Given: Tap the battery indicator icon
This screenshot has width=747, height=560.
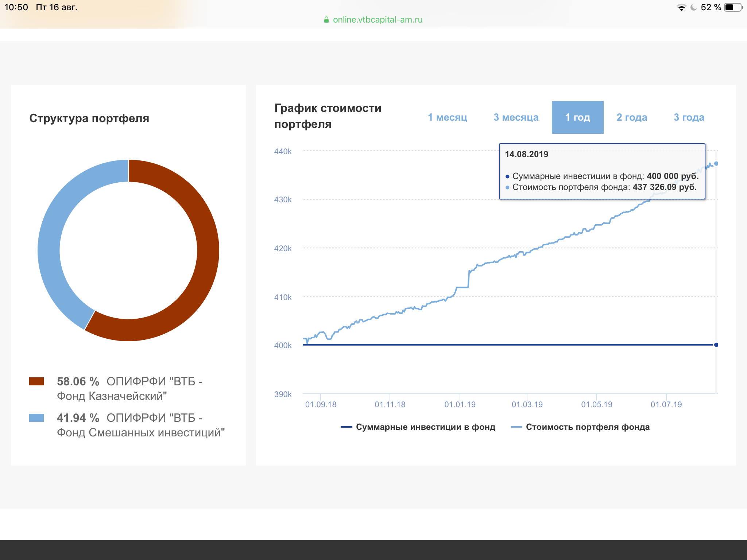Looking at the screenshot, I should tap(734, 7).
